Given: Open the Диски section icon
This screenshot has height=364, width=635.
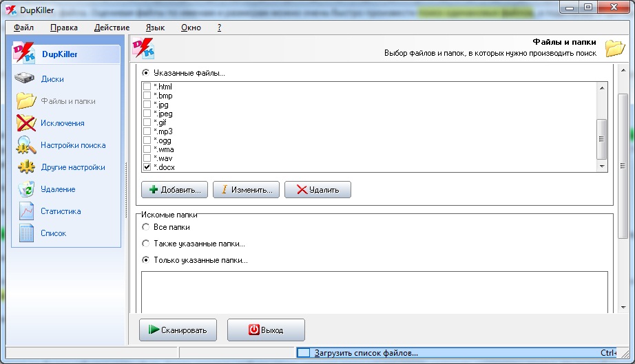Looking at the screenshot, I should 24,78.
